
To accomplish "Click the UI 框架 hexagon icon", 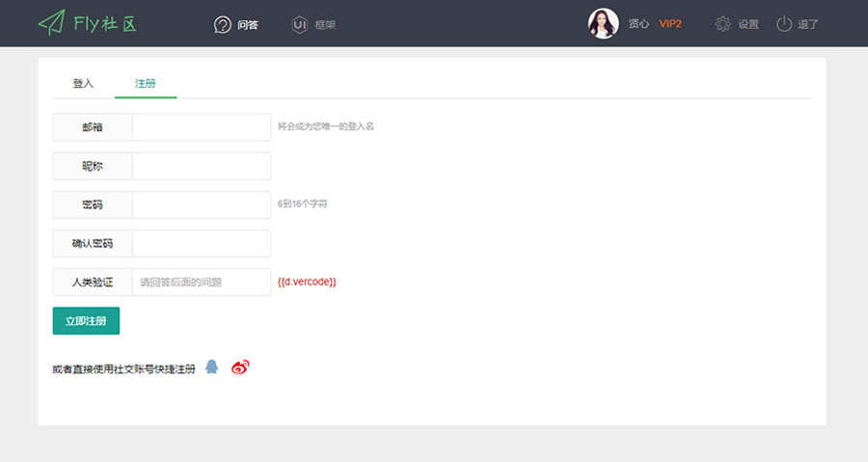I will [x=300, y=24].
